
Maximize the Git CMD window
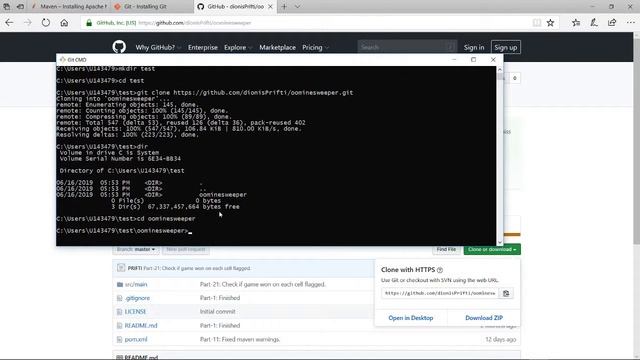[x=473, y=60]
